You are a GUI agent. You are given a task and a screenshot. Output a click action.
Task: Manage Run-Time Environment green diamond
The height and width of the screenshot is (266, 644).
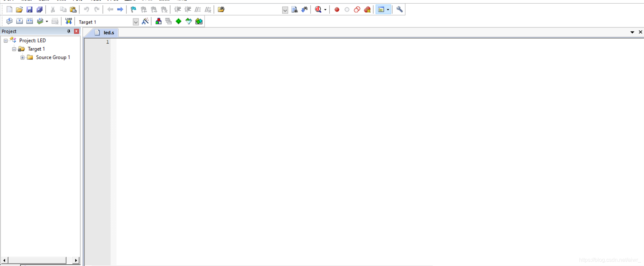click(x=179, y=21)
